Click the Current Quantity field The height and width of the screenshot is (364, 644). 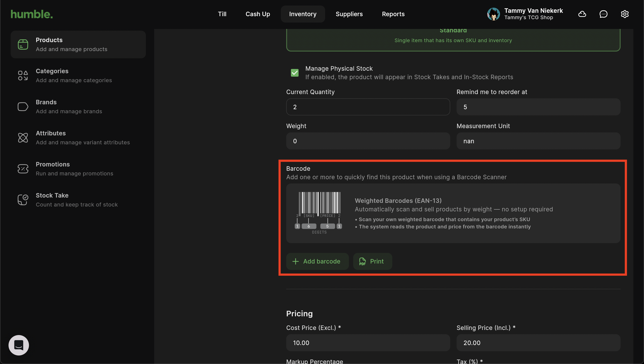point(368,107)
